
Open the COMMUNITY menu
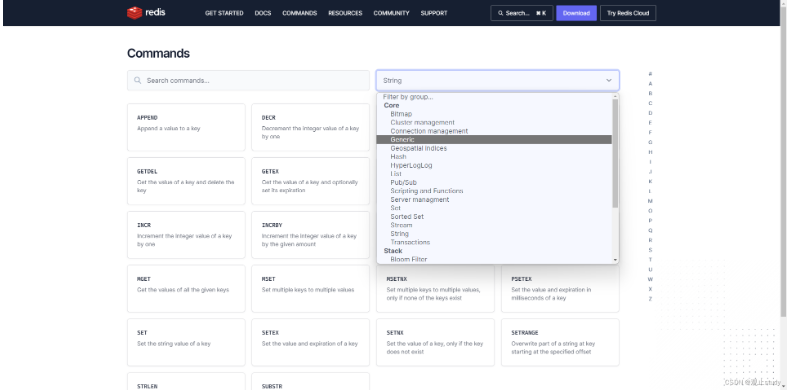pyautogui.click(x=391, y=13)
